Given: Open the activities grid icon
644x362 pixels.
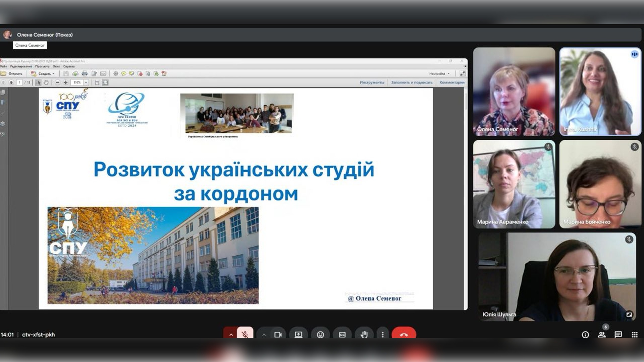Looking at the screenshot, I should 635,335.
